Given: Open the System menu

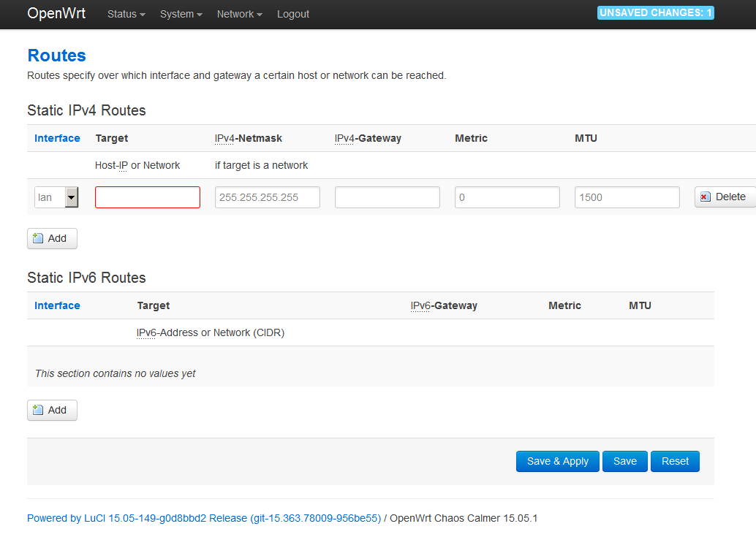Looking at the screenshot, I should pos(181,14).
